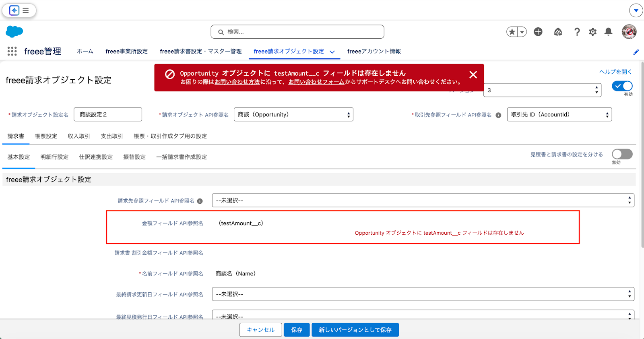Click the キャンセル button
The height and width of the screenshot is (339, 644).
[x=261, y=330]
